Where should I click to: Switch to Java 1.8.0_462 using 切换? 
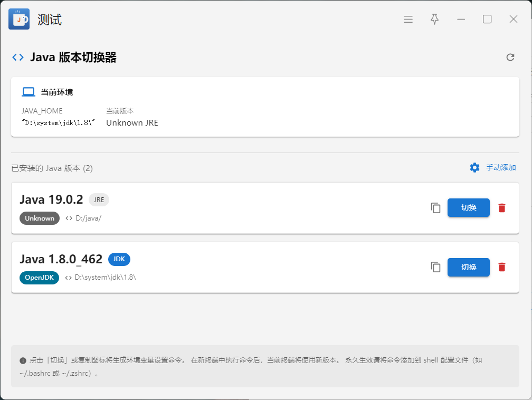click(x=468, y=268)
